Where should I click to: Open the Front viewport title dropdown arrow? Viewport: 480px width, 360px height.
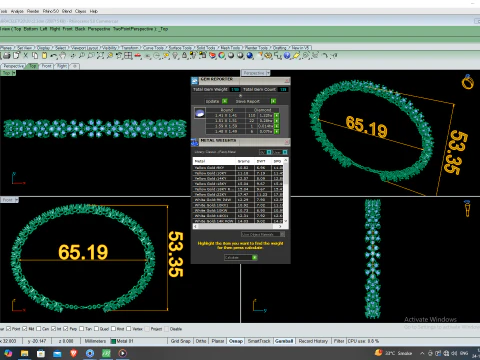17,200
